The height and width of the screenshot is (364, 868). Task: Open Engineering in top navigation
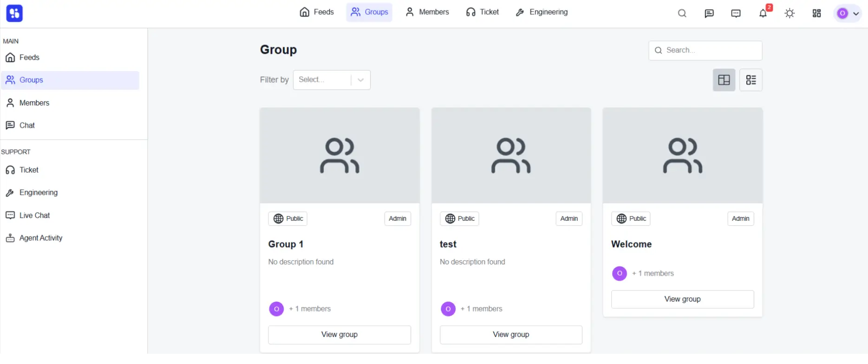542,12
